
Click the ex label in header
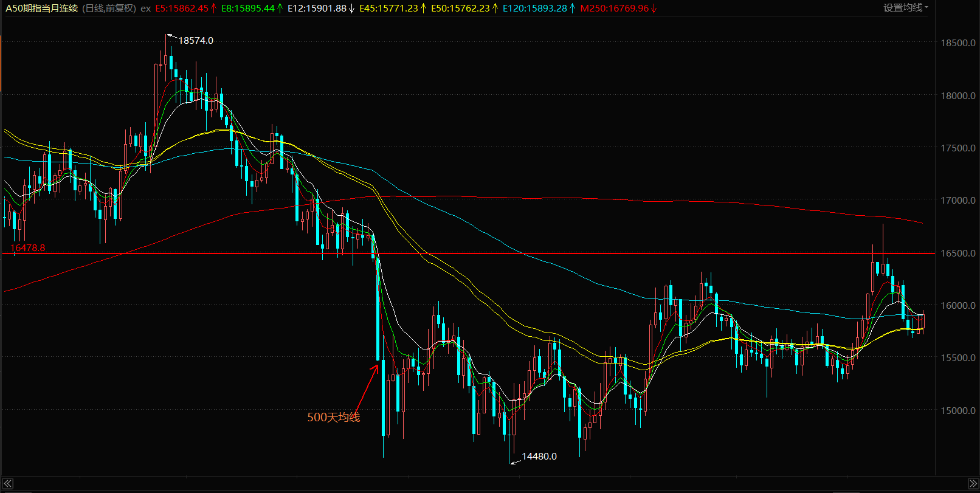coord(145,9)
